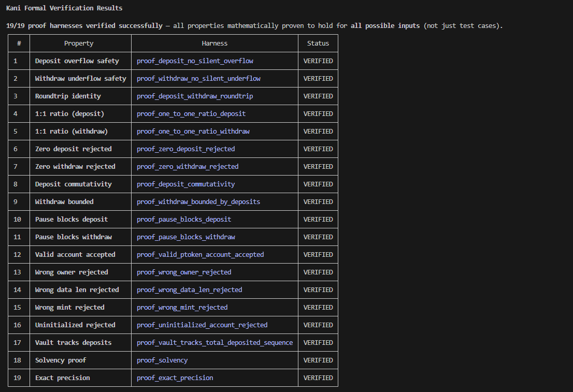Open the proof_wrong_owner_rejected harness link
This screenshot has width=573, height=392.
184,272
